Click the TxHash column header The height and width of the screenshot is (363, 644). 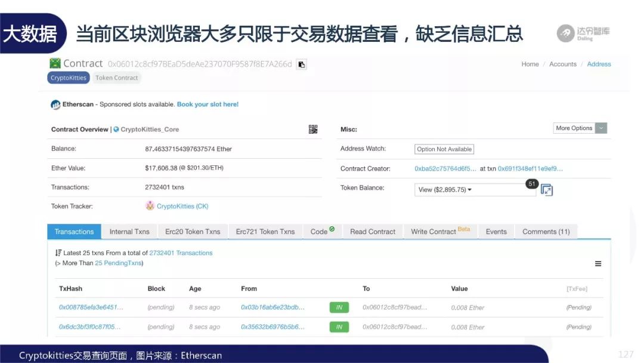click(70, 288)
